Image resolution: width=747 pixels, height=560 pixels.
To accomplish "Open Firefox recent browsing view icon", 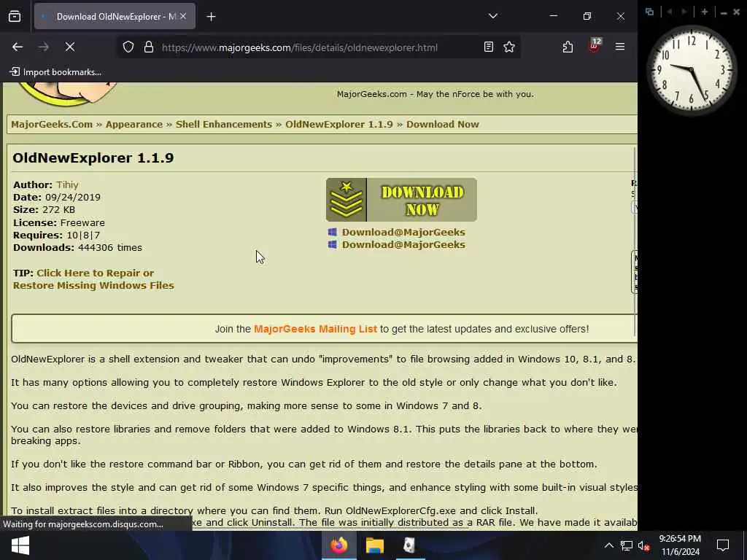I will [x=15, y=16].
